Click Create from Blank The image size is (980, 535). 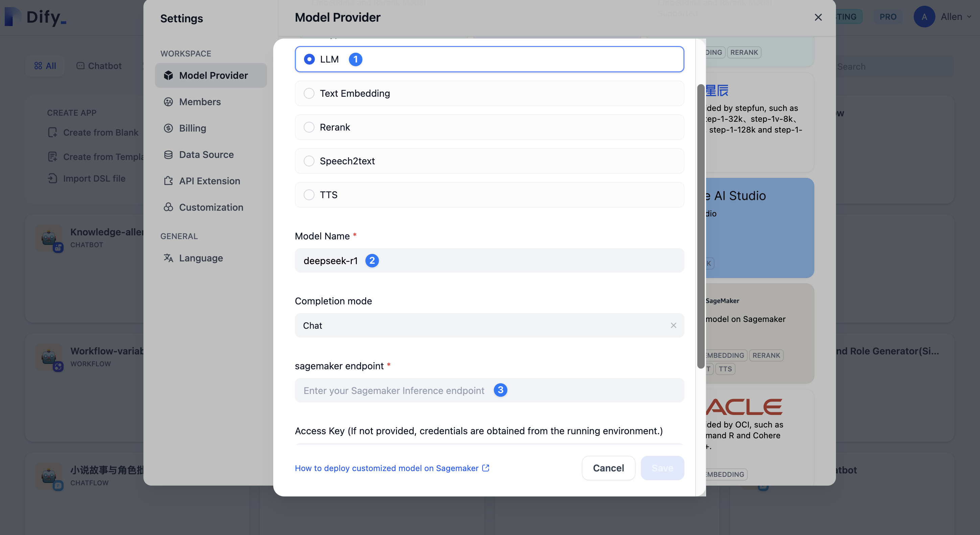point(100,133)
